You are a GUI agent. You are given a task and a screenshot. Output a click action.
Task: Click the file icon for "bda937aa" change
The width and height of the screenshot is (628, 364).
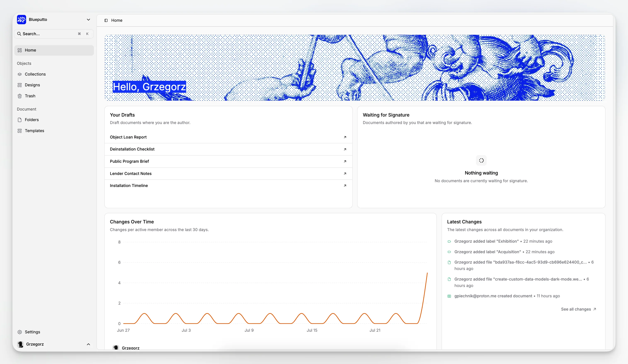(x=449, y=262)
